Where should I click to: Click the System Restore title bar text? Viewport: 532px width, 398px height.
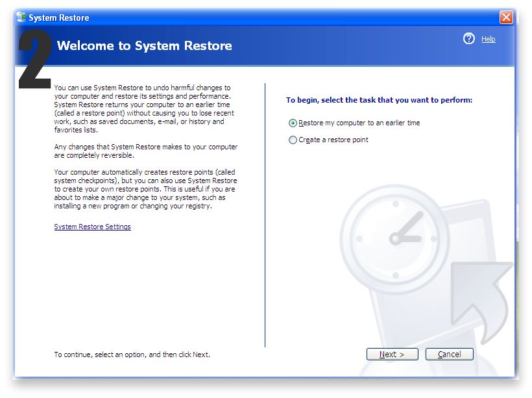tap(59, 18)
